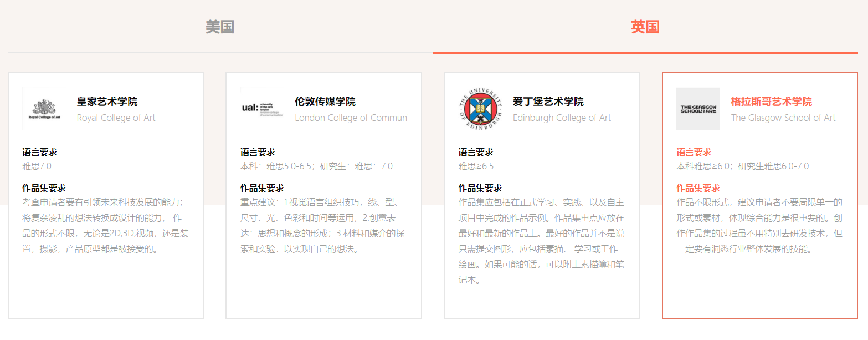Click the 本科雅思≥6.0 requirement text
This screenshot has height=340, width=868.
point(742,166)
